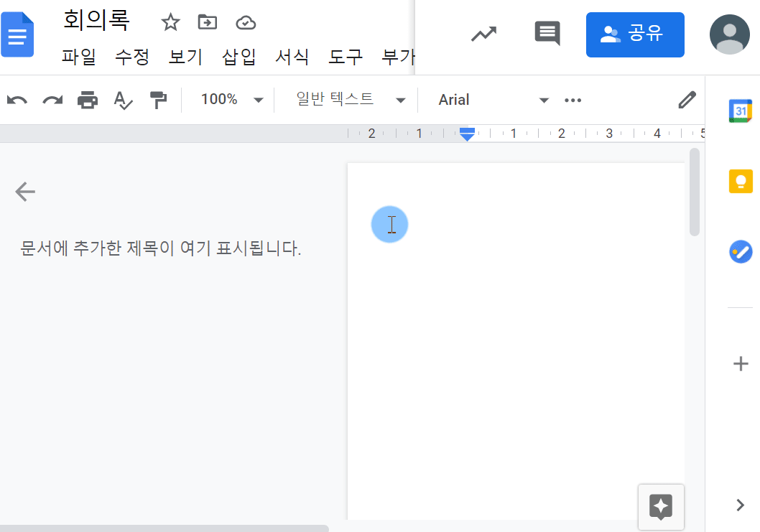Open the 도구 menu
Image resolution: width=760 pixels, height=532 pixels.
[345, 57]
